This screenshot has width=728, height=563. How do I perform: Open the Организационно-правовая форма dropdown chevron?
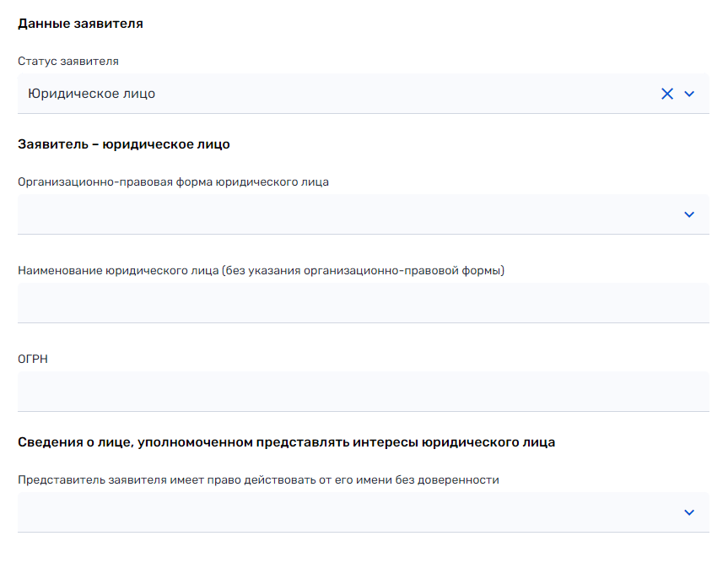click(x=689, y=214)
